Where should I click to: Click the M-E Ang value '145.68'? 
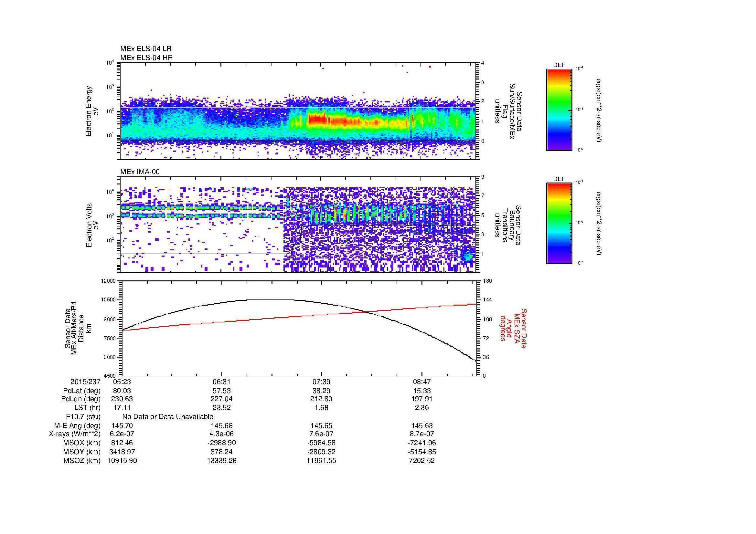[x=222, y=426]
